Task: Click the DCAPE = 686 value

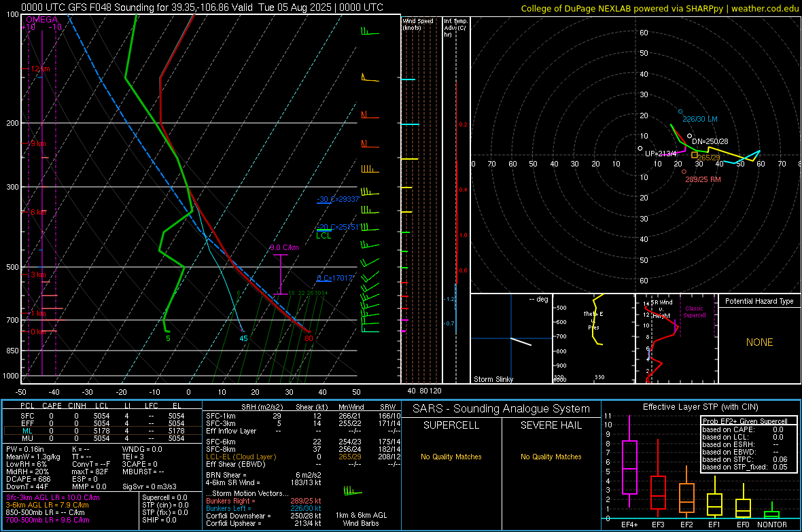Action: coord(28,479)
